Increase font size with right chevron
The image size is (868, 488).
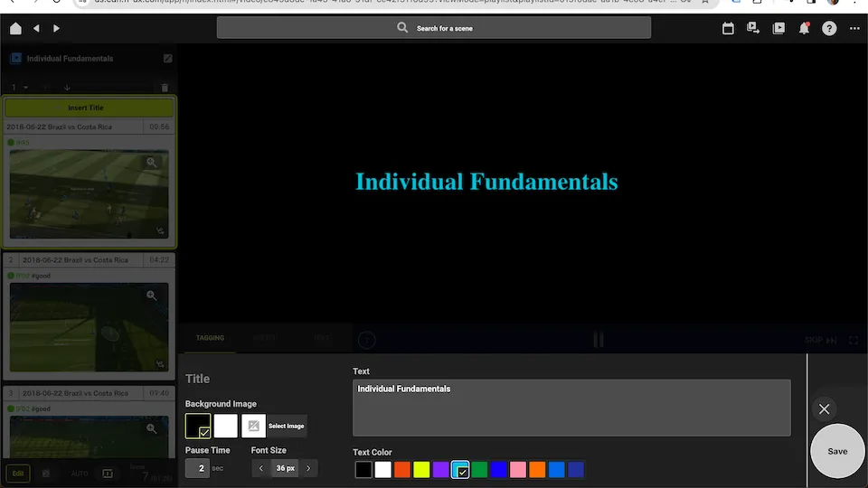coord(308,468)
